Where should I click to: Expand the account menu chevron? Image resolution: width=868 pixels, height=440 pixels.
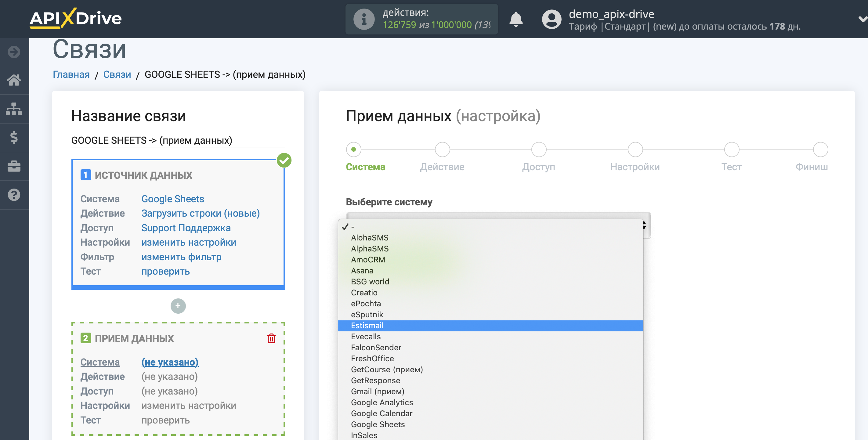click(x=863, y=19)
